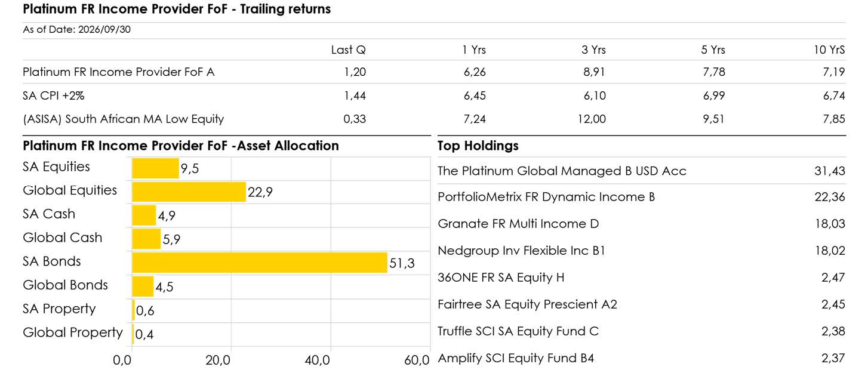Viewport: 868px width, 373px height.
Task: Click the 6,74 SA CPI ten-year value
Action: coord(834,95)
